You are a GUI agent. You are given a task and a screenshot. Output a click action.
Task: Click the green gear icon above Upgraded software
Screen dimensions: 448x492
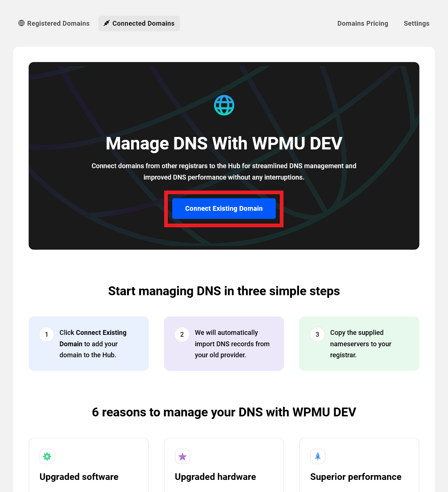[47, 456]
